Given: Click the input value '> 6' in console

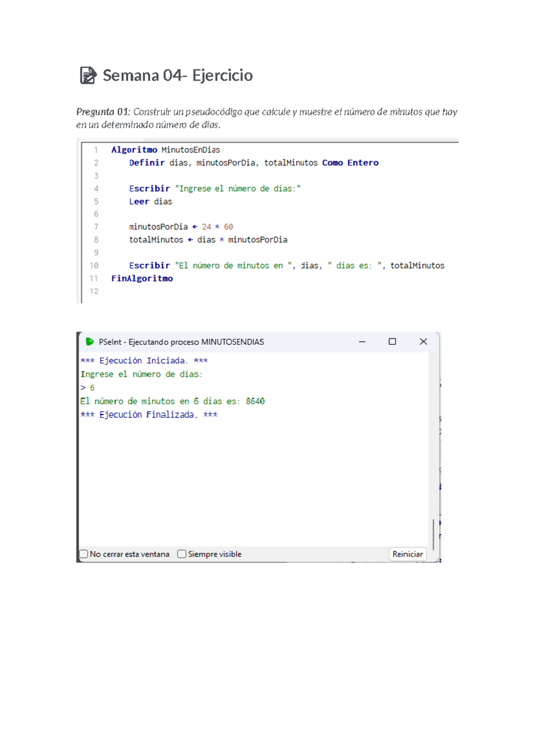Looking at the screenshot, I should [x=88, y=388].
